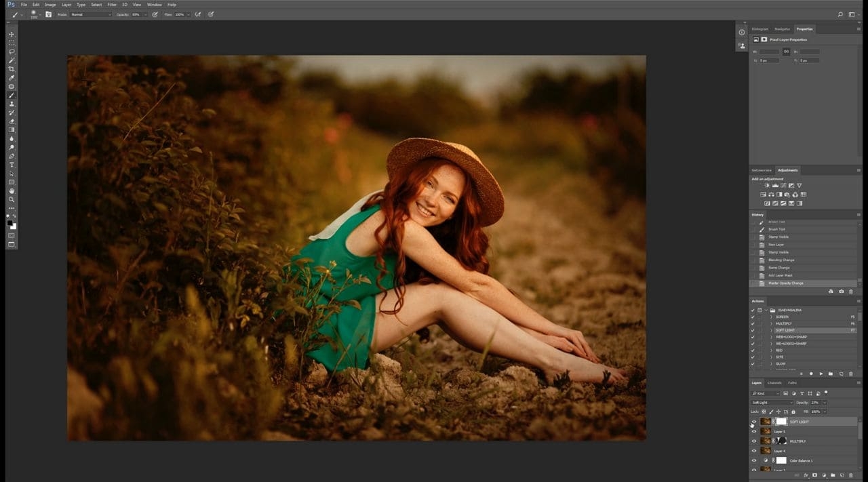The width and height of the screenshot is (868, 482).
Task: Click the foreground color swatch
Action: pyautogui.click(x=10, y=222)
